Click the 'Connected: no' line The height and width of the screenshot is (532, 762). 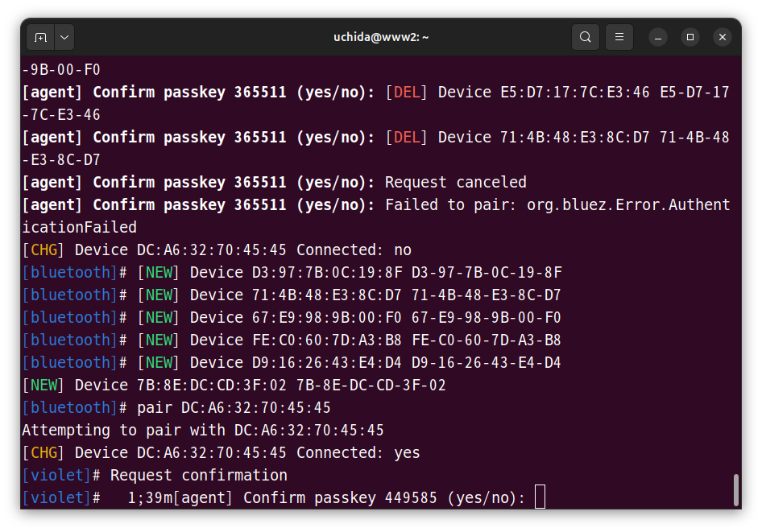pos(217,250)
